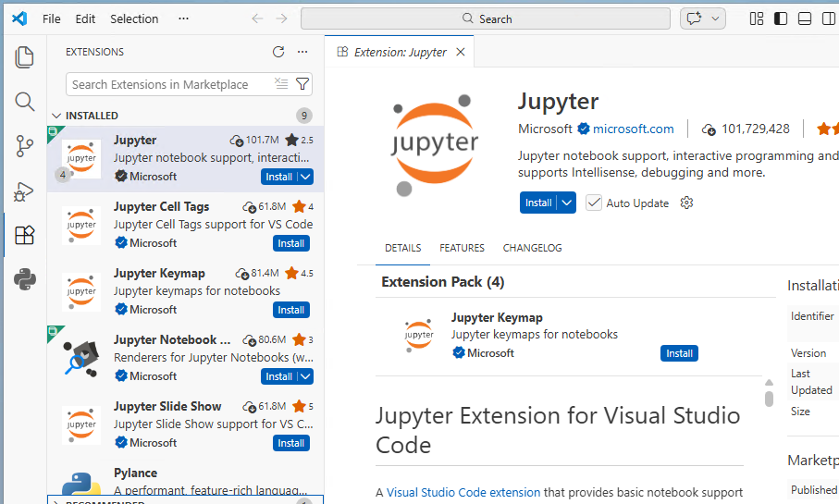This screenshot has height=504, width=839.
Task: Click the installed count badge 9
Action: pyautogui.click(x=304, y=116)
